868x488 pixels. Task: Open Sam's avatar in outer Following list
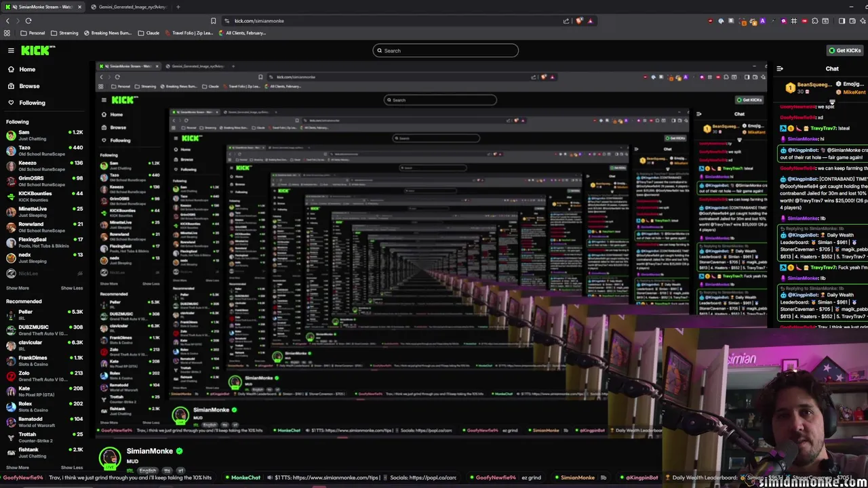point(11,136)
